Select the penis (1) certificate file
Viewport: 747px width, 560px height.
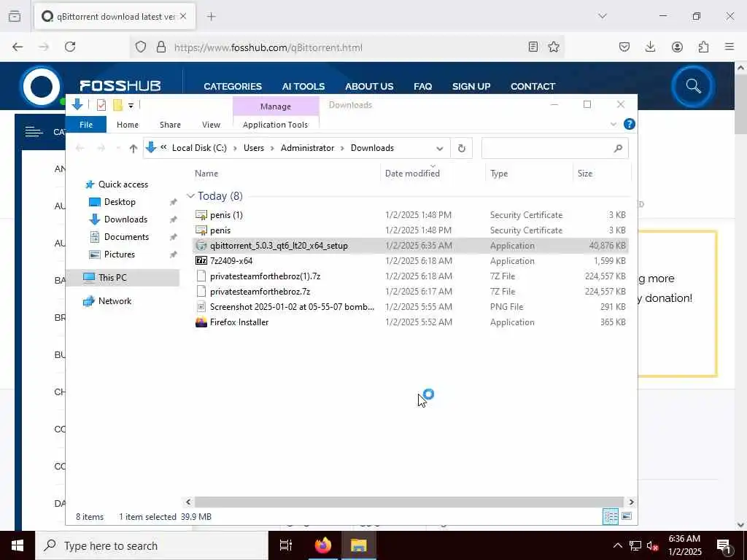click(x=411, y=215)
